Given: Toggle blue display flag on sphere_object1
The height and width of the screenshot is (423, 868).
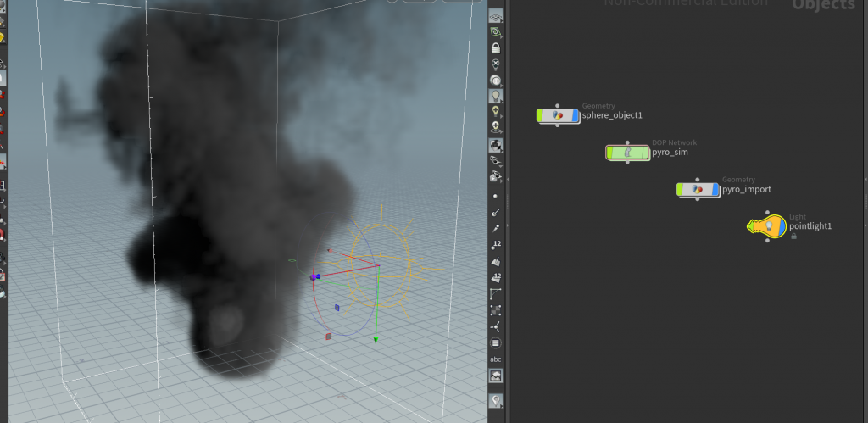Looking at the screenshot, I should [576, 115].
